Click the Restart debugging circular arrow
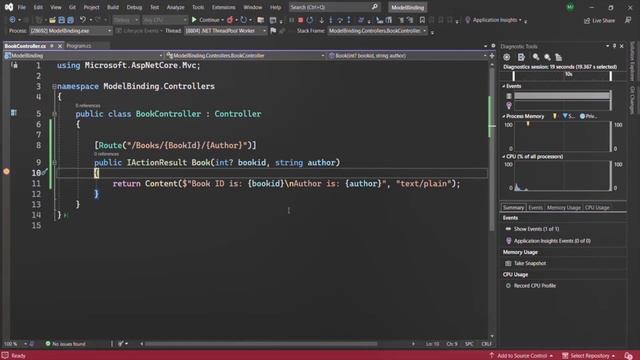 [x=310, y=20]
